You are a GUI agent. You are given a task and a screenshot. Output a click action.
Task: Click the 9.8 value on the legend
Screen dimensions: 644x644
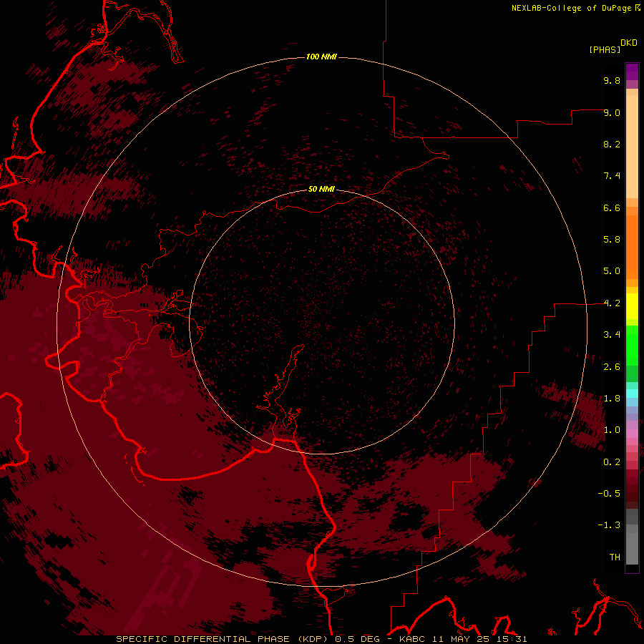(612, 80)
